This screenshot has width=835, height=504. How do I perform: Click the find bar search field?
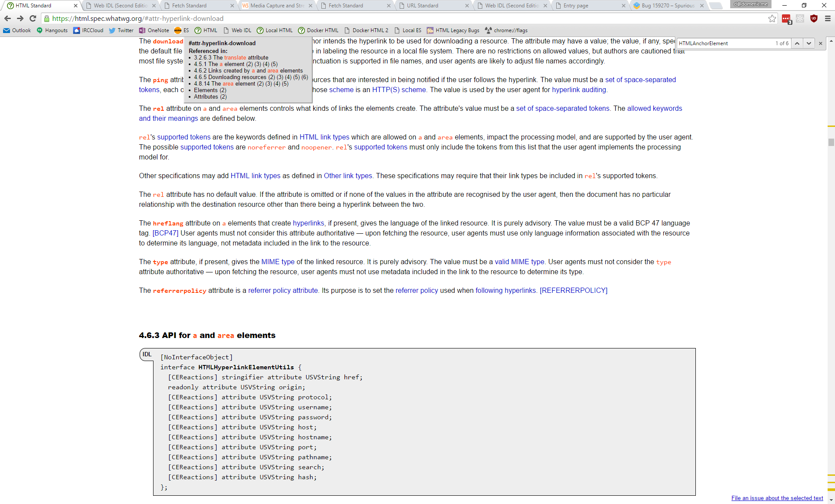click(724, 43)
